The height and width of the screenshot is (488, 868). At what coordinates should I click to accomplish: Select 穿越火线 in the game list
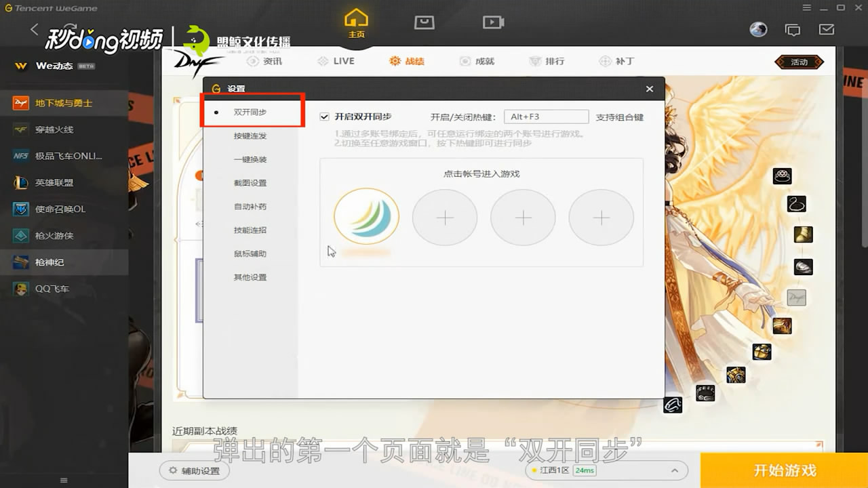[x=64, y=129]
